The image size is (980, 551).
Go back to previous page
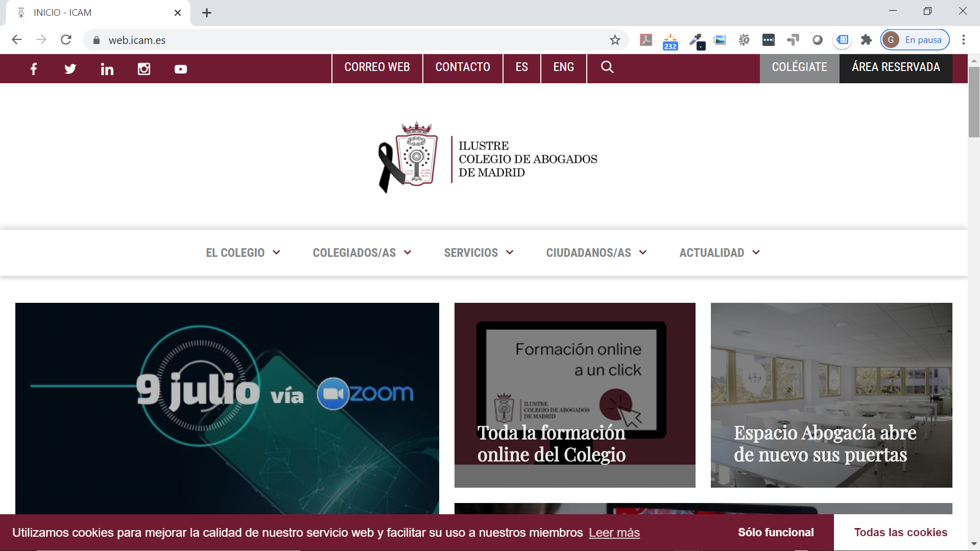pyautogui.click(x=17, y=40)
